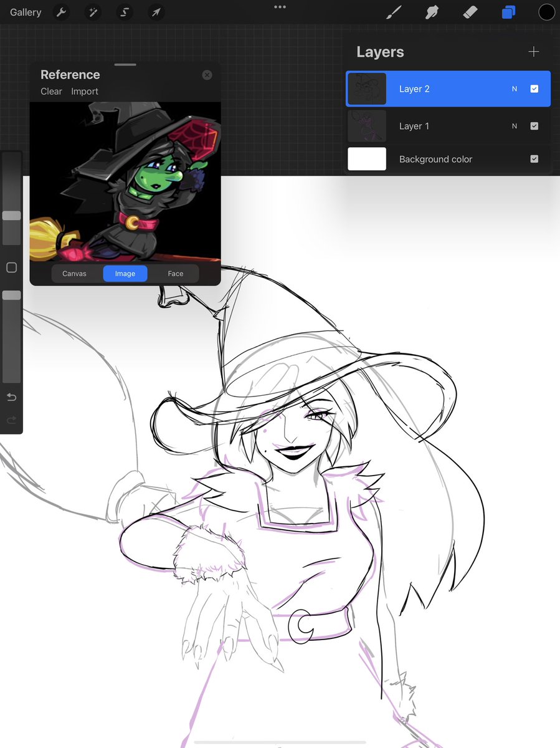This screenshot has width=560, height=748.
Task: Click the brush opacity slider handle
Action: tap(11, 295)
